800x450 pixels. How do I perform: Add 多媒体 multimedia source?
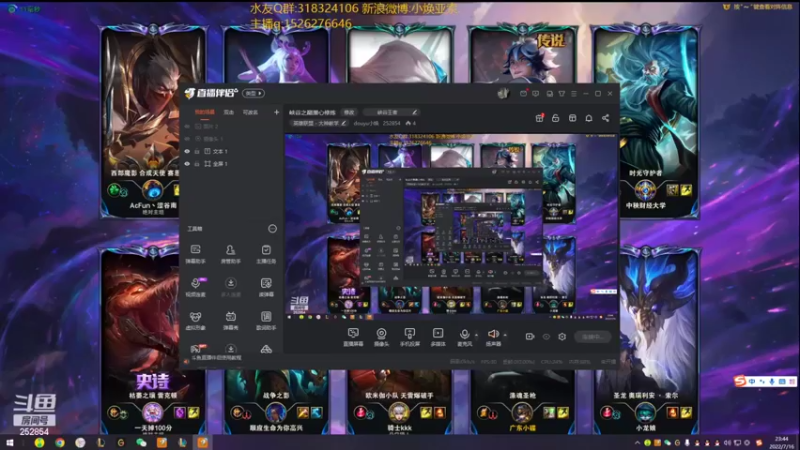coord(438,337)
